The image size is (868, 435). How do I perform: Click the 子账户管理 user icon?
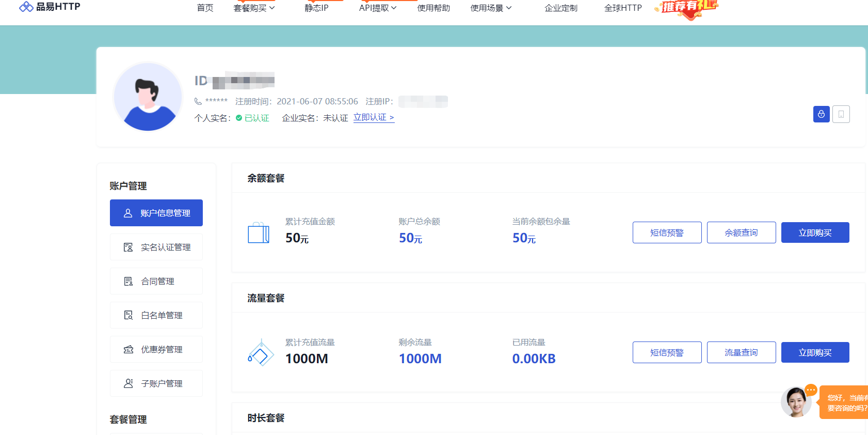[x=128, y=384]
